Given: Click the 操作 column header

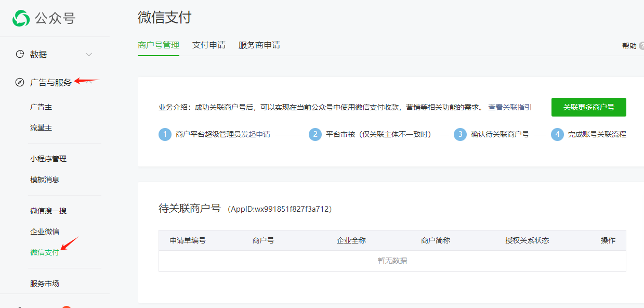Looking at the screenshot, I should [x=608, y=240].
